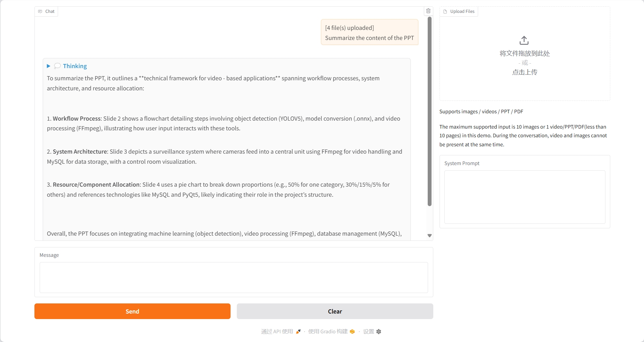Focus the Message text box
Image resolution: width=644 pixels, height=342 pixels.
click(x=234, y=277)
